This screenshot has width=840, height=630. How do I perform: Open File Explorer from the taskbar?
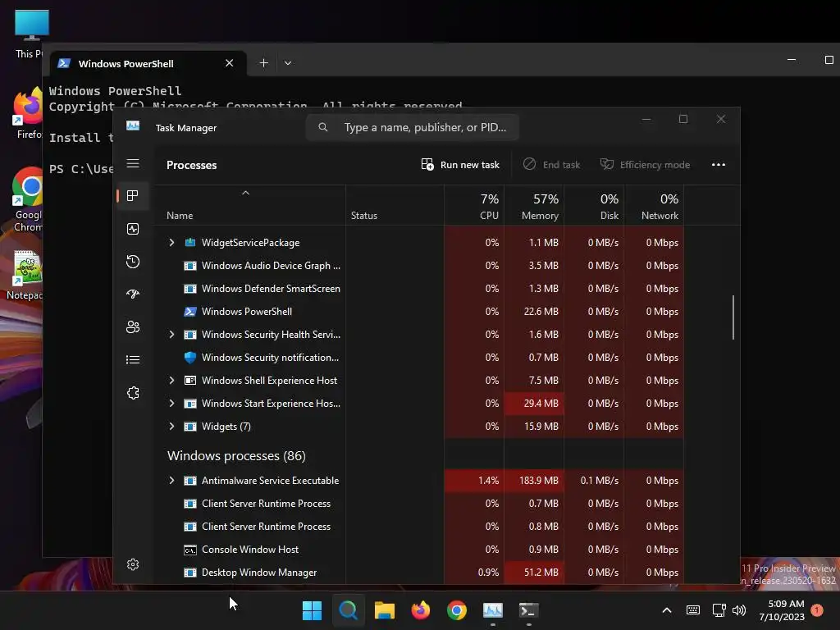point(385,610)
